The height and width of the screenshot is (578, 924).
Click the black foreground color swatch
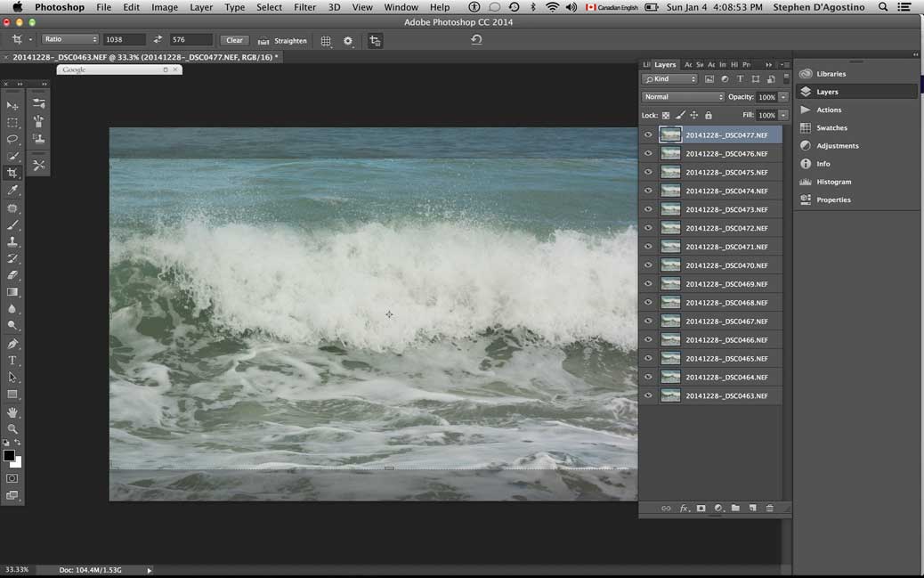[9, 456]
